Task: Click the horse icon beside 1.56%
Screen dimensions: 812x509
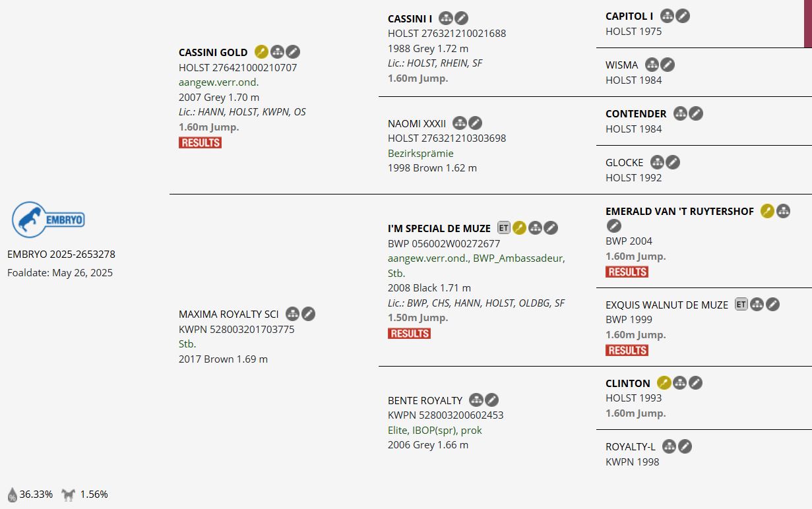Action: coord(68,494)
